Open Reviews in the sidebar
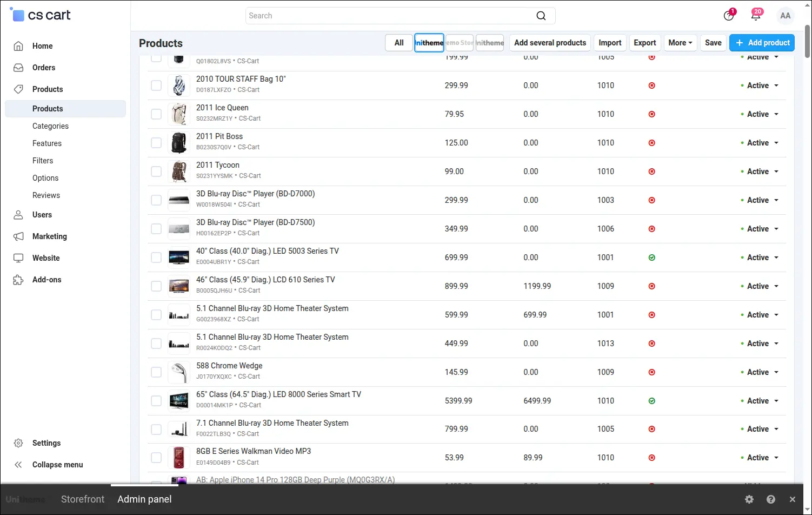Image resolution: width=812 pixels, height=515 pixels. [x=46, y=195]
